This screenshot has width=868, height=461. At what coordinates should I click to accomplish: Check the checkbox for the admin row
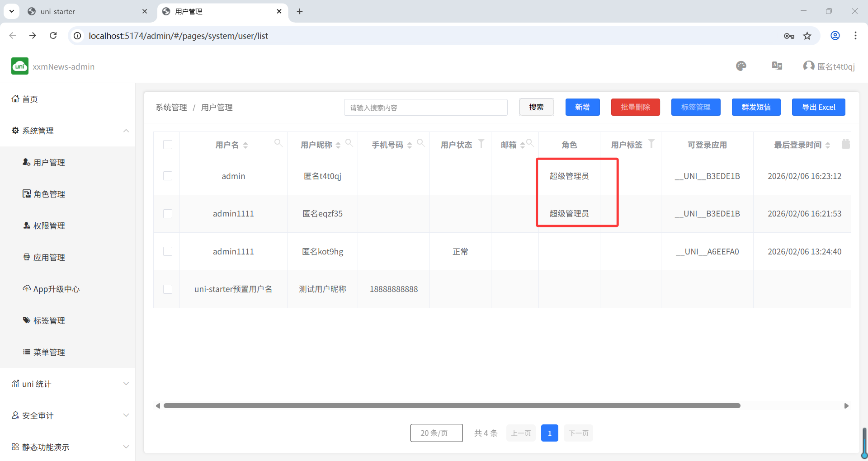[x=168, y=176]
